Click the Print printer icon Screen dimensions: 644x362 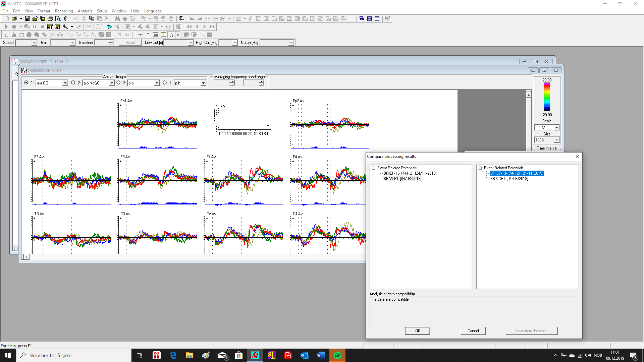click(50, 19)
